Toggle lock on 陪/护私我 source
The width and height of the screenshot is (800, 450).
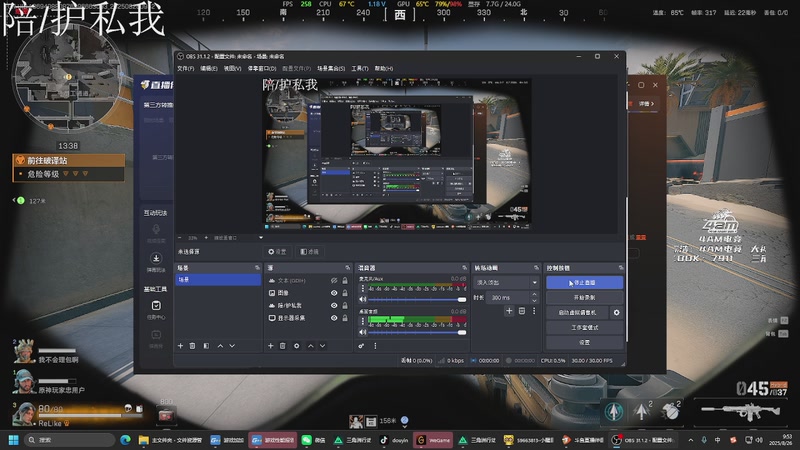[345, 306]
